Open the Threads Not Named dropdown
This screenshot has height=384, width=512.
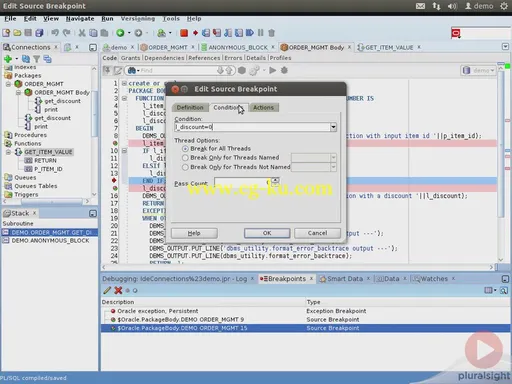(333, 167)
